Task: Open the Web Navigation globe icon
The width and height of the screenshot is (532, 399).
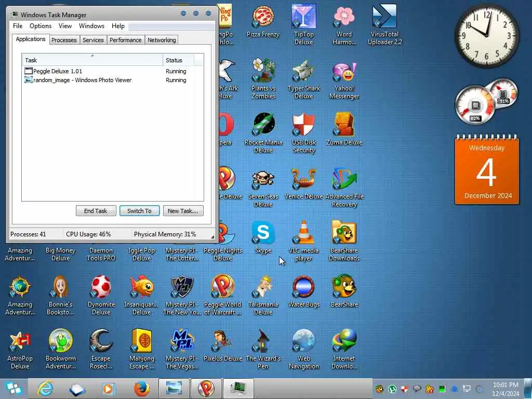Action: [303, 349]
